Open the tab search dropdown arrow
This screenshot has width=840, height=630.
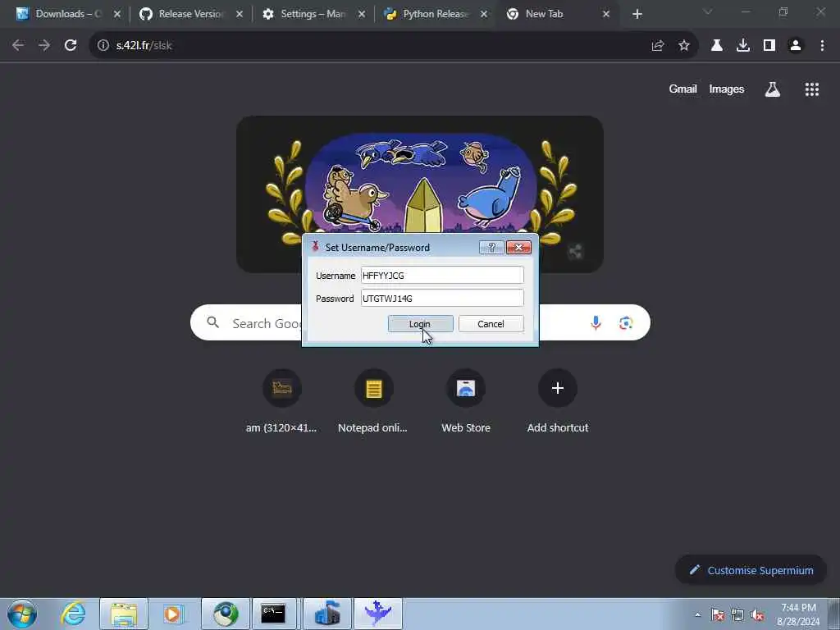pyautogui.click(x=708, y=11)
